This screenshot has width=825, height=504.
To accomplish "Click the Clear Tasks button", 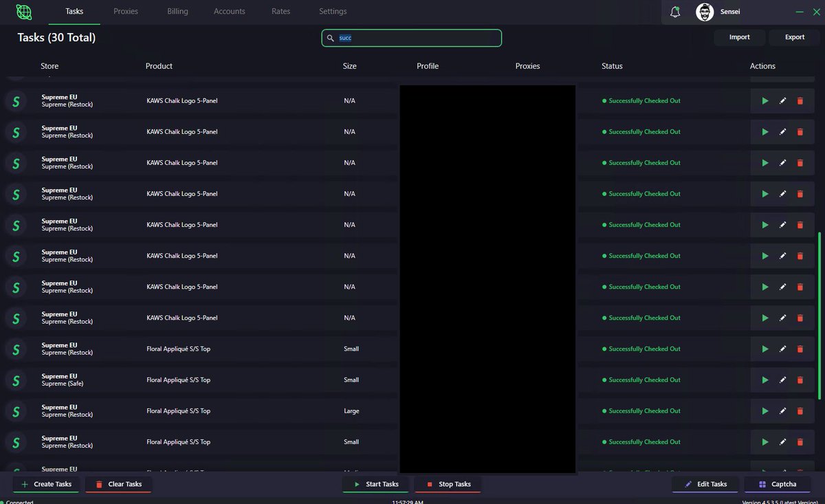I will coord(118,484).
